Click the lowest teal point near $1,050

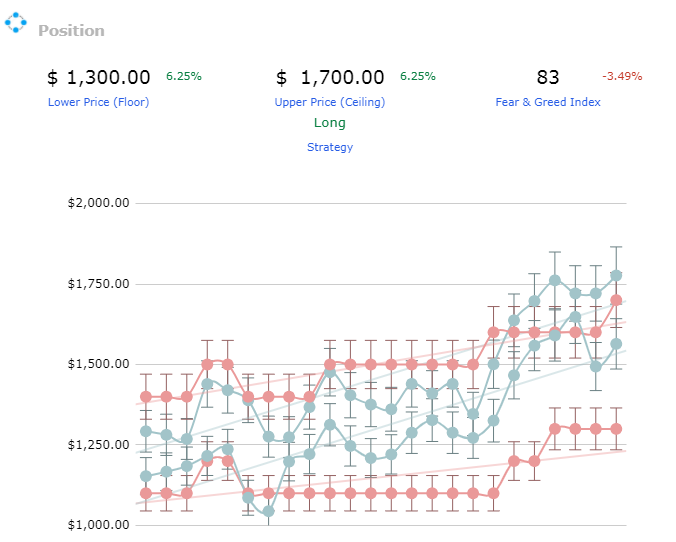tap(268, 511)
